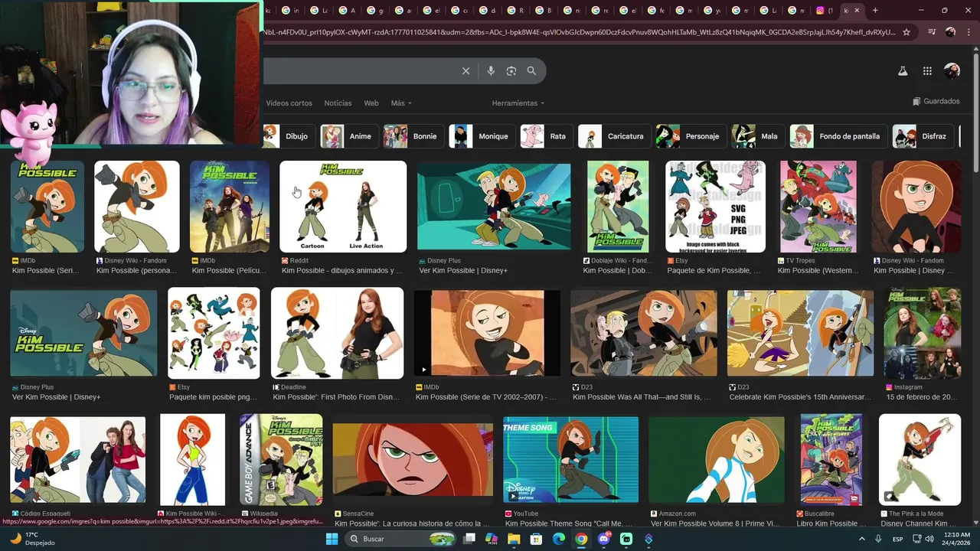Show hidden system tray icons

[862, 539]
